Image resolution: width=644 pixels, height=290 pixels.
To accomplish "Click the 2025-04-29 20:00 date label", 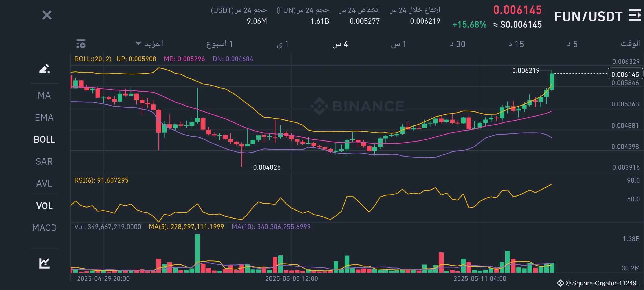I will click(x=103, y=278).
